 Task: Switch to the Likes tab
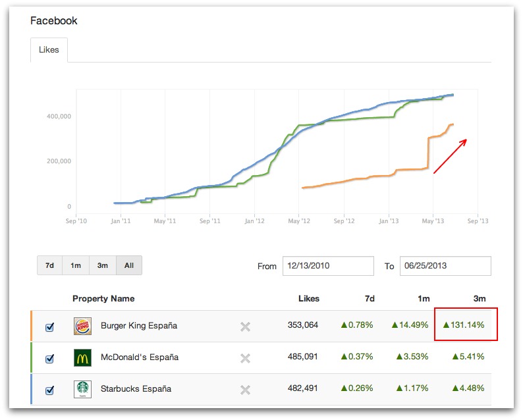click(x=49, y=50)
